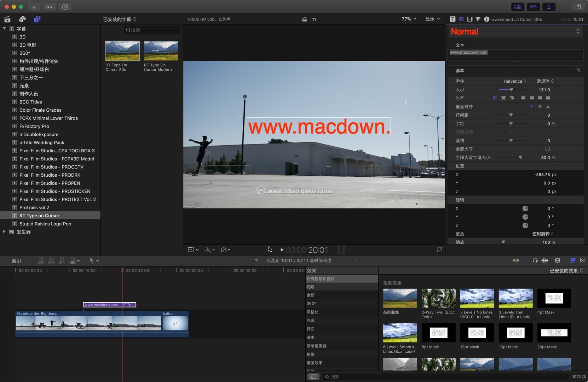Toggle the browser panel layout button
The height and width of the screenshot is (382, 588).
[518, 7]
